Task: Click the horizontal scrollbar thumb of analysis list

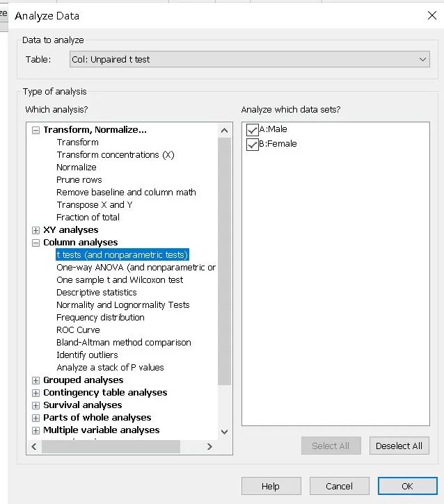Action: pyautogui.click(x=111, y=446)
